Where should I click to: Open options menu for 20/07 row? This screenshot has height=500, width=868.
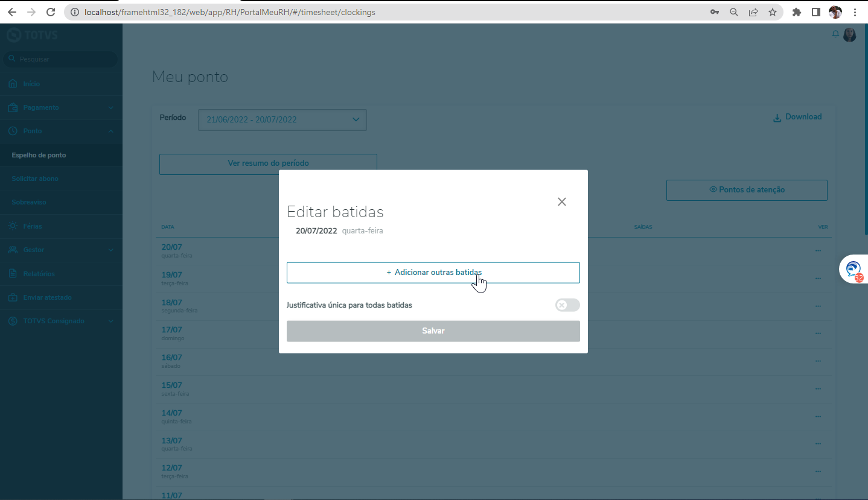coord(818,250)
